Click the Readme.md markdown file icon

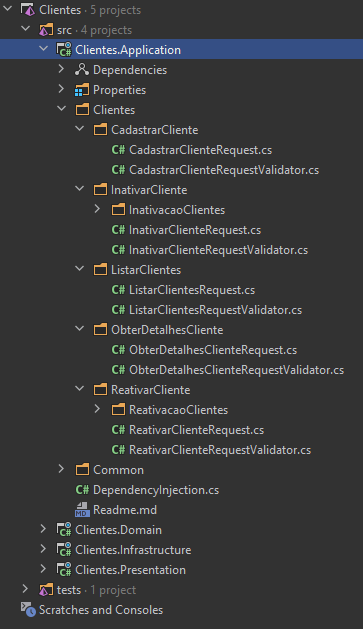click(x=82, y=510)
